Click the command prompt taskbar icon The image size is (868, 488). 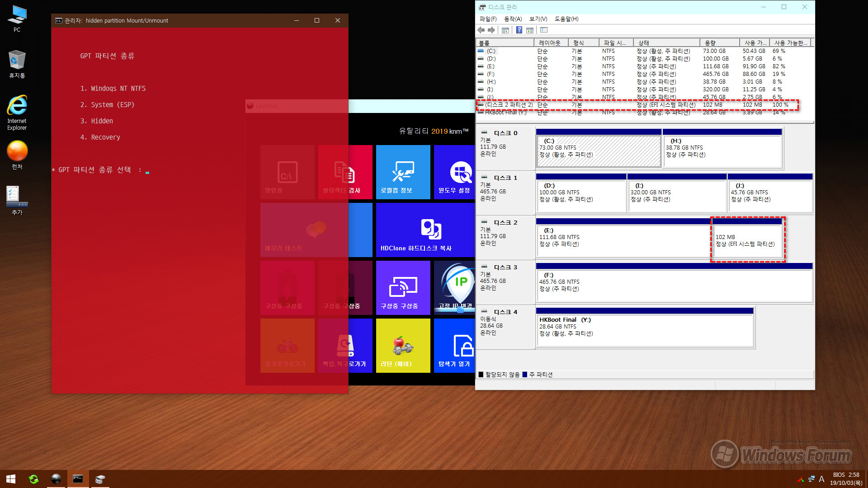(78, 479)
